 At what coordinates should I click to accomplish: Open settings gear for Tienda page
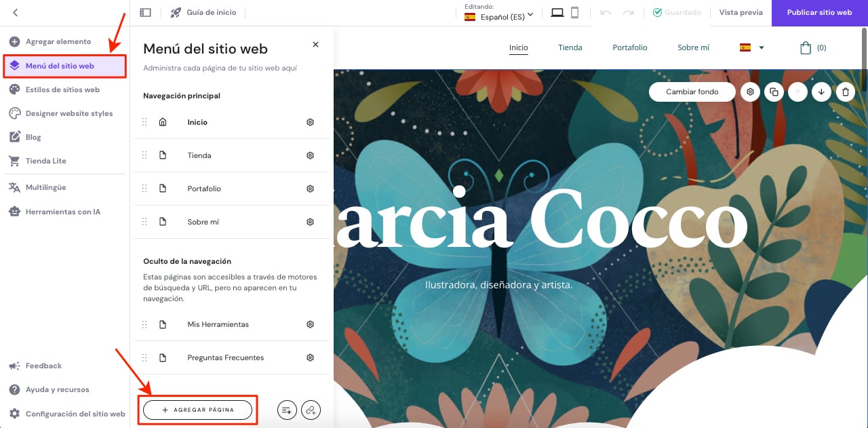tap(310, 155)
